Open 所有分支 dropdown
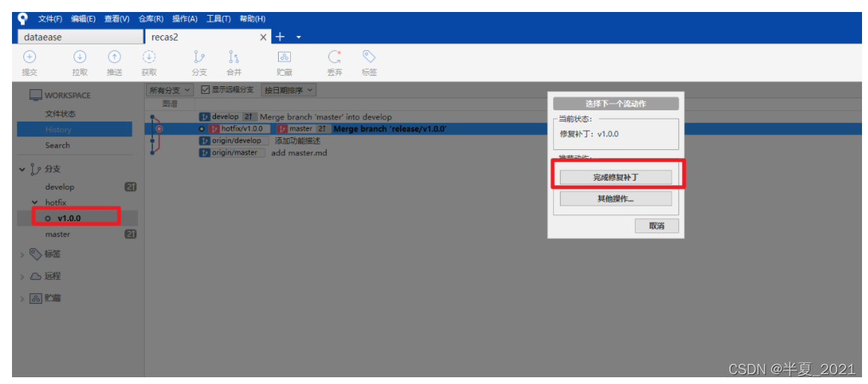 pyautogui.click(x=170, y=90)
